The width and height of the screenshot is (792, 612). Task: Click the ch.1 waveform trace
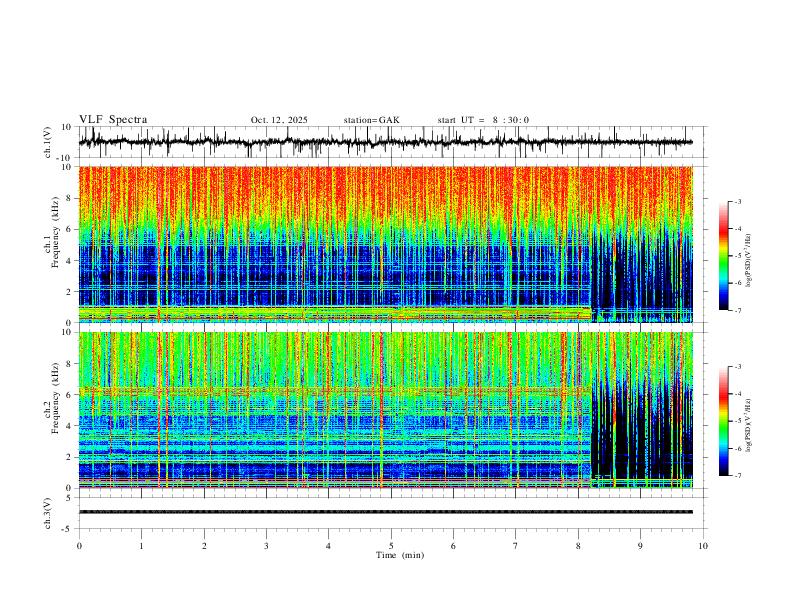tap(385, 142)
